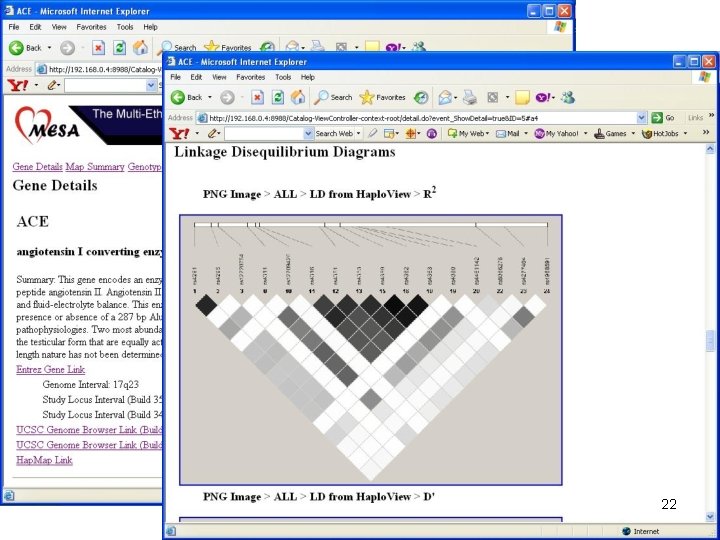Open Games dropdown arrow on Yahoo toolbar
Viewport: 720px width, 540px height.
632,134
